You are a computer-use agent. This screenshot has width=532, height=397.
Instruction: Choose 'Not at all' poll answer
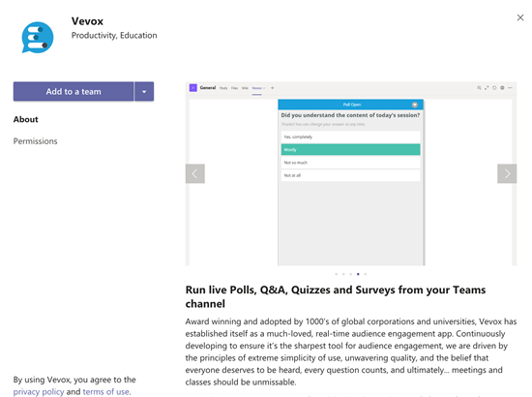click(x=350, y=175)
